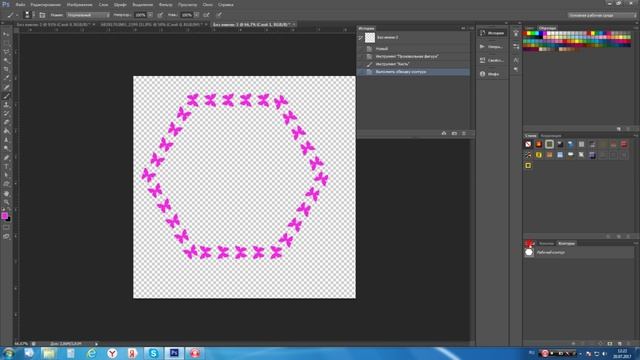Click the flow percentage field

pos(187,15)
